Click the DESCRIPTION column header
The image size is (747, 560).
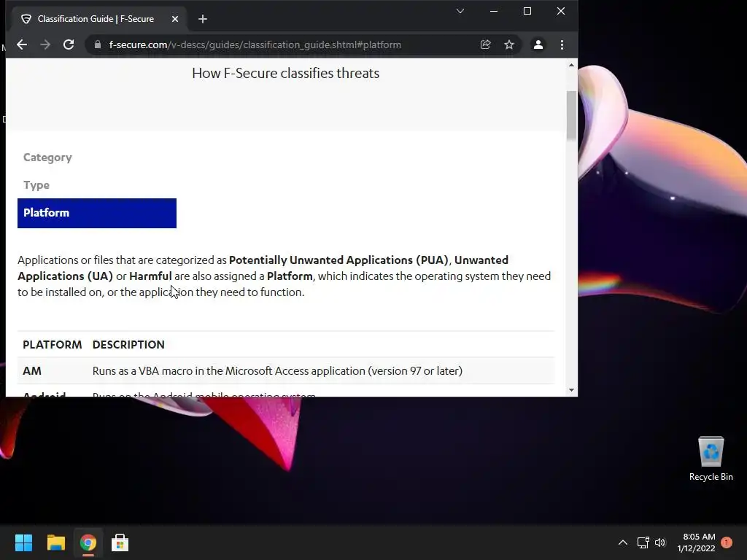click(x=128, y=345)
